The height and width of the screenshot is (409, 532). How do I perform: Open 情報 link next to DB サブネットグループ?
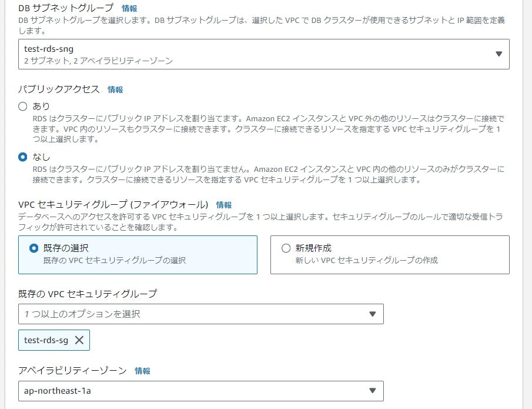pyautogui.click(x=129, y=8)
